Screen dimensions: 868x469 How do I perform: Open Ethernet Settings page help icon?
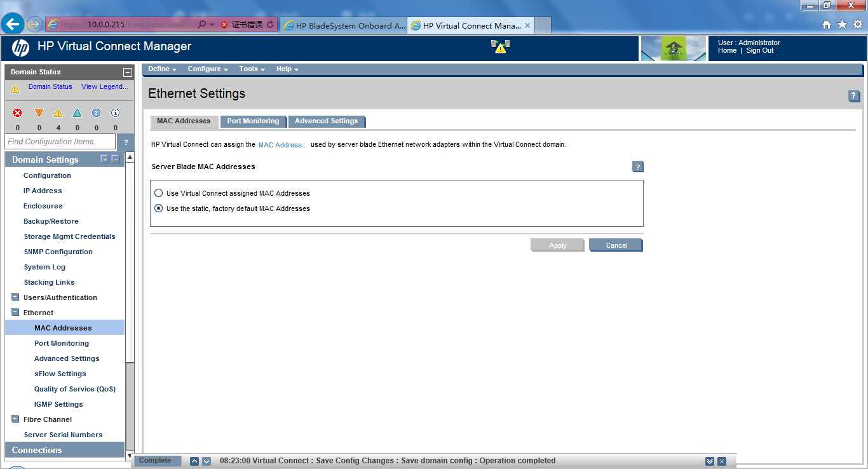click(x=854, y=96)
